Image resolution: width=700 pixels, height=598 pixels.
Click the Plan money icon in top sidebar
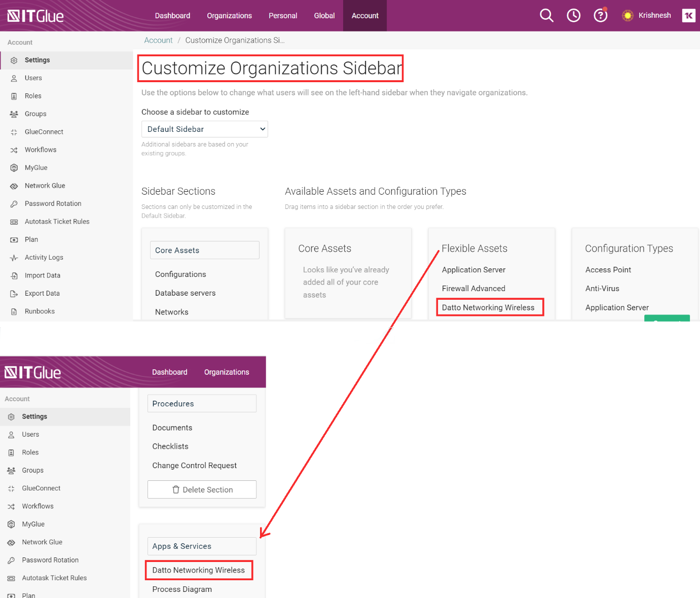click(x=14, y=240)
